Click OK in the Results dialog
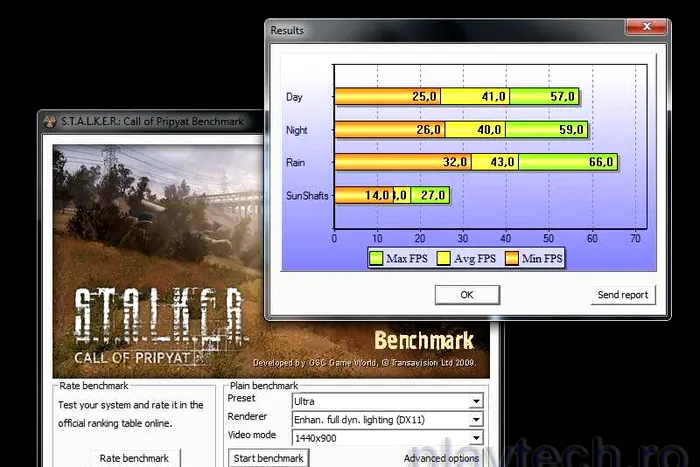Viewport: 700px width, 467px height. 467,295
